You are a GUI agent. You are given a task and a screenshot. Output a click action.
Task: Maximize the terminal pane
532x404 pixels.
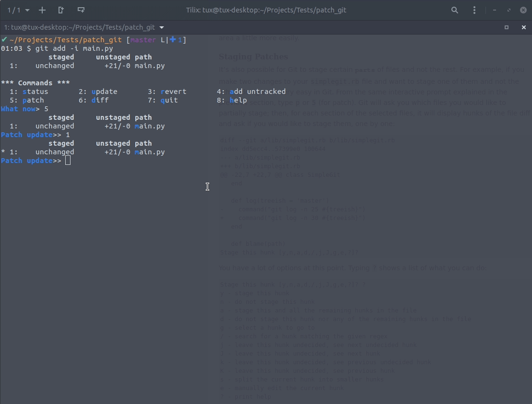pos(506,28)
